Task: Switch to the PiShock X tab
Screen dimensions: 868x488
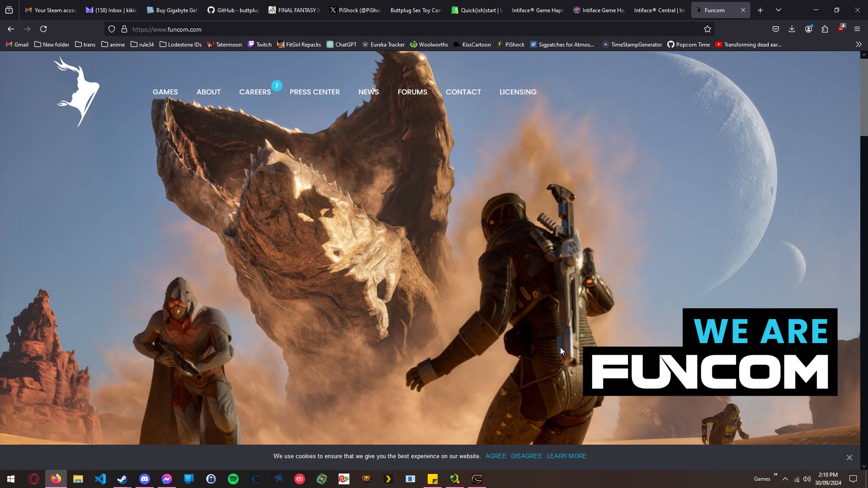Action: 355,10
